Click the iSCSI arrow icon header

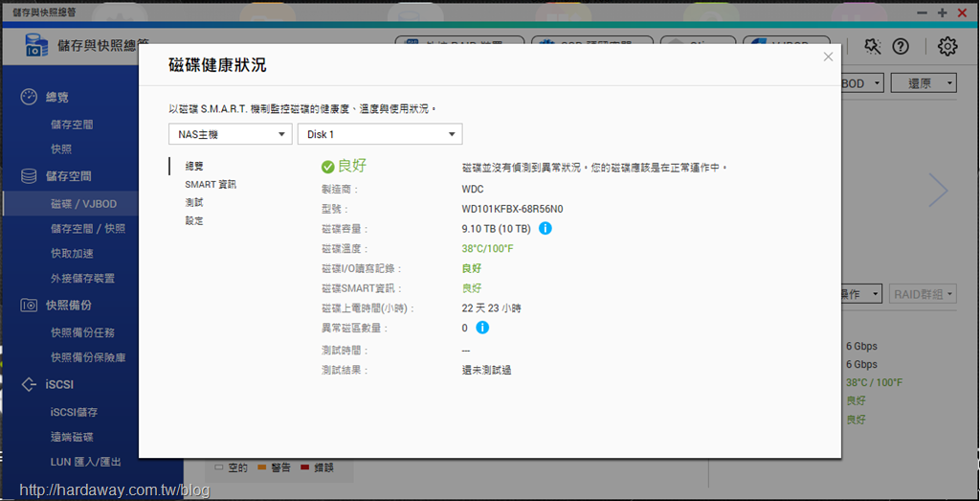[x=29, y=384]
